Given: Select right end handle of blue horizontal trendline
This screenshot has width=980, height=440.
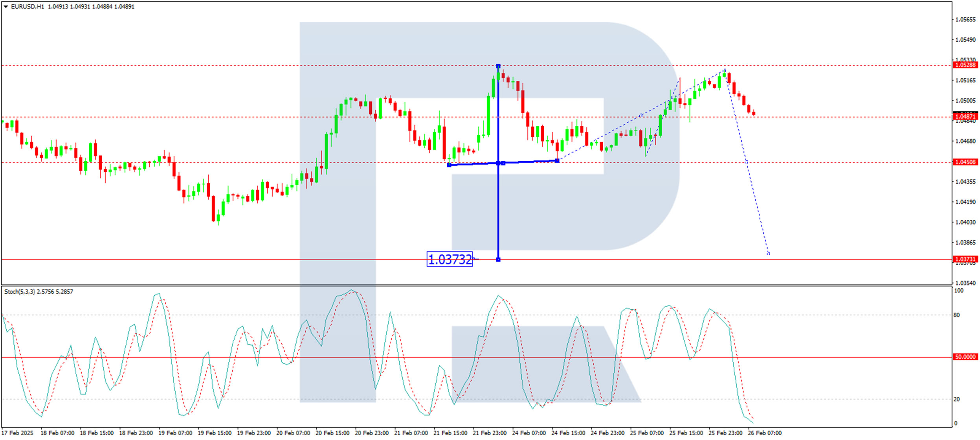Looking at the screenshot, I should pyautogui.click(x=557, y=160).
